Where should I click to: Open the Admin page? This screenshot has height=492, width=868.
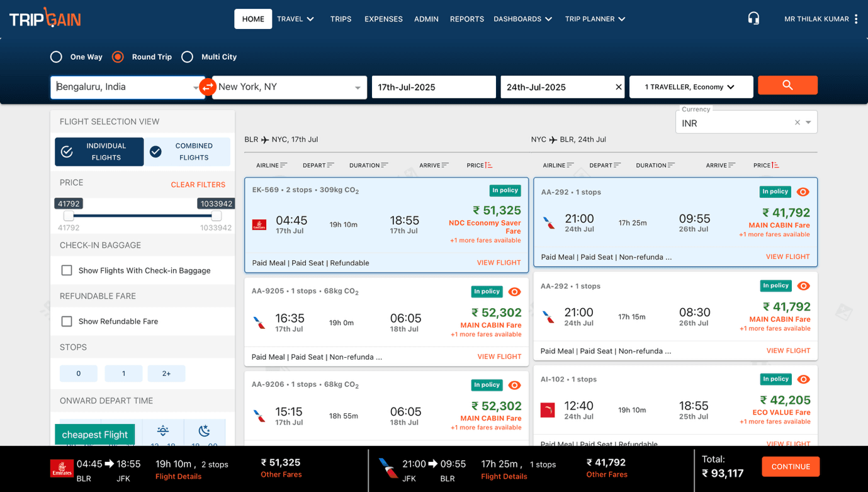click(x=426, y=19)
